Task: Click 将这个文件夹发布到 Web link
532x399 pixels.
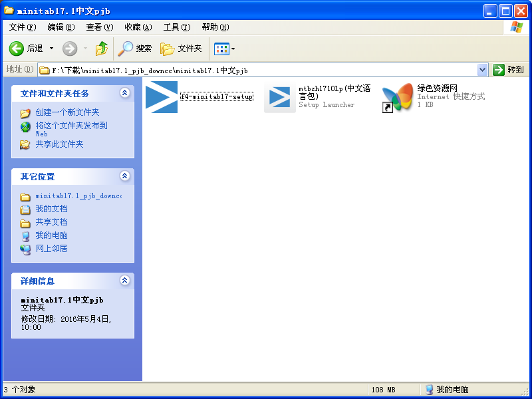Action: tap(72, 129)
